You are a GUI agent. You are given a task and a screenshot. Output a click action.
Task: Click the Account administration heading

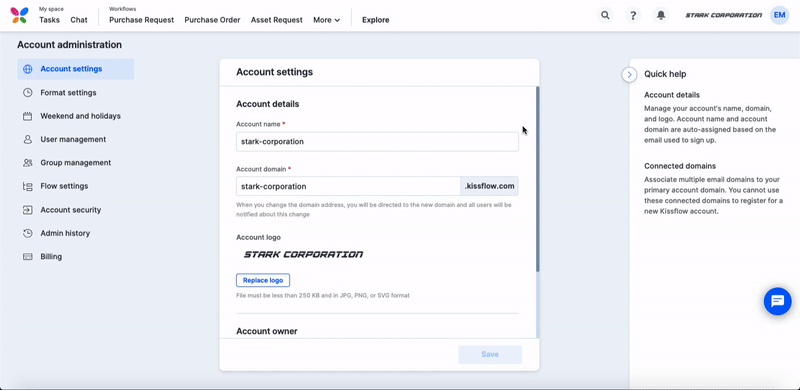pos(69,45)
